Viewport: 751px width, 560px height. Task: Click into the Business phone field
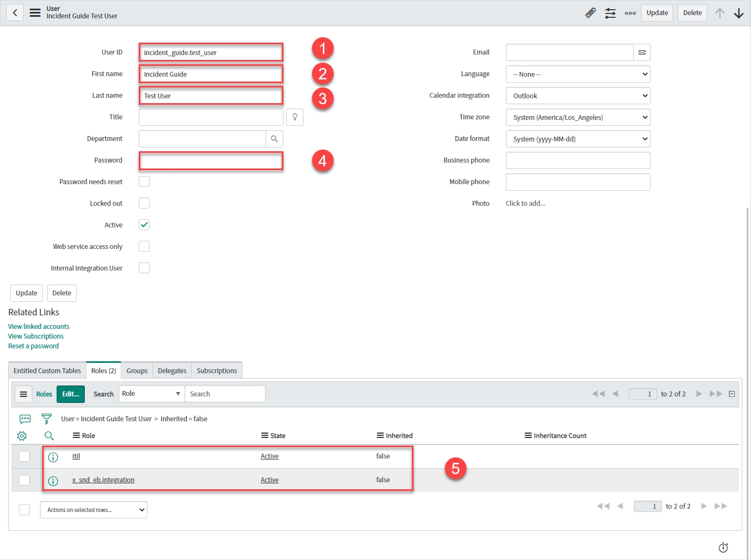click(x=578, y=160)
